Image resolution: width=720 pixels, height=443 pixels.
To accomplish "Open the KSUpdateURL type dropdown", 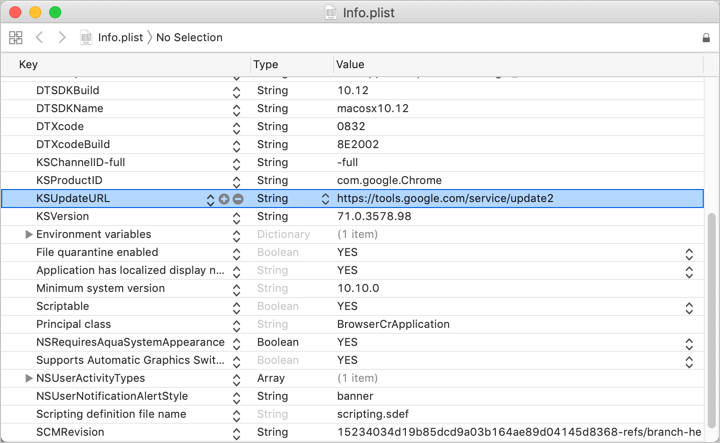I will tap(325, 199).
